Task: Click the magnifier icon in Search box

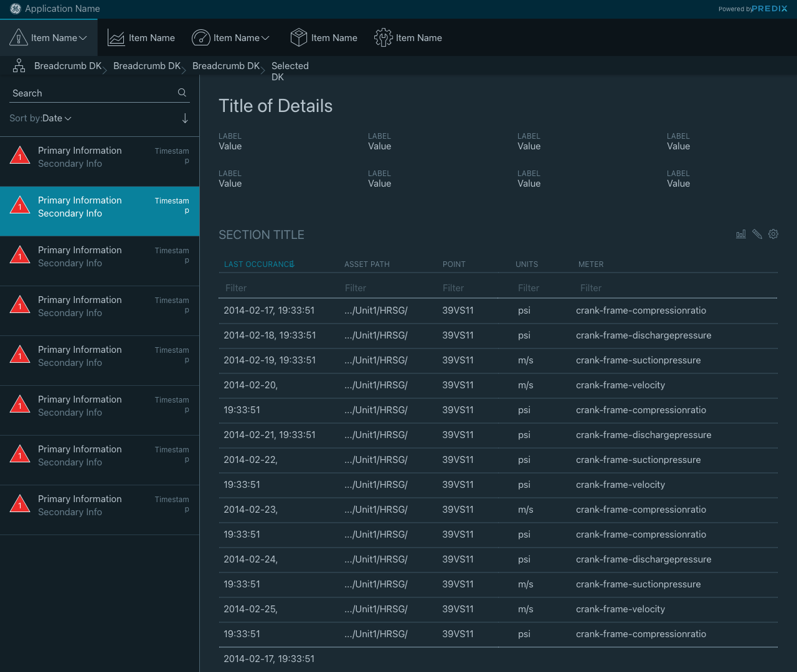Action: [182, 93]
